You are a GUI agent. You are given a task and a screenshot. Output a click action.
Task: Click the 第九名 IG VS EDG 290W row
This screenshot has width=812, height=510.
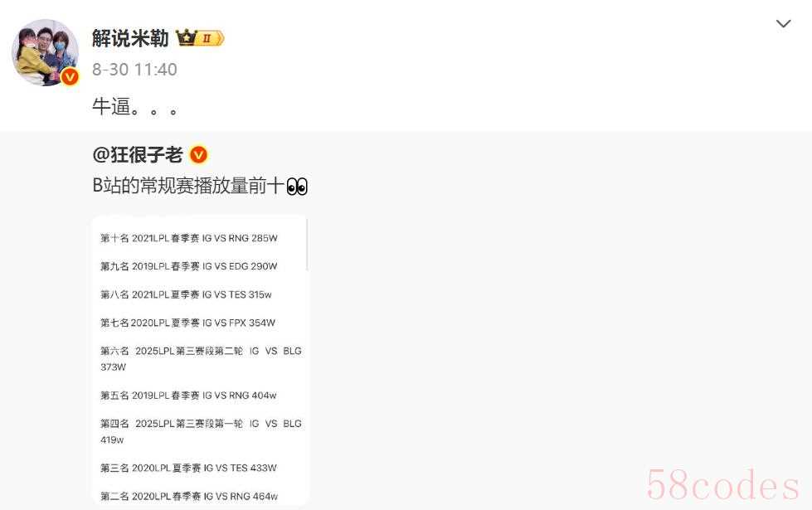(189, 266)
